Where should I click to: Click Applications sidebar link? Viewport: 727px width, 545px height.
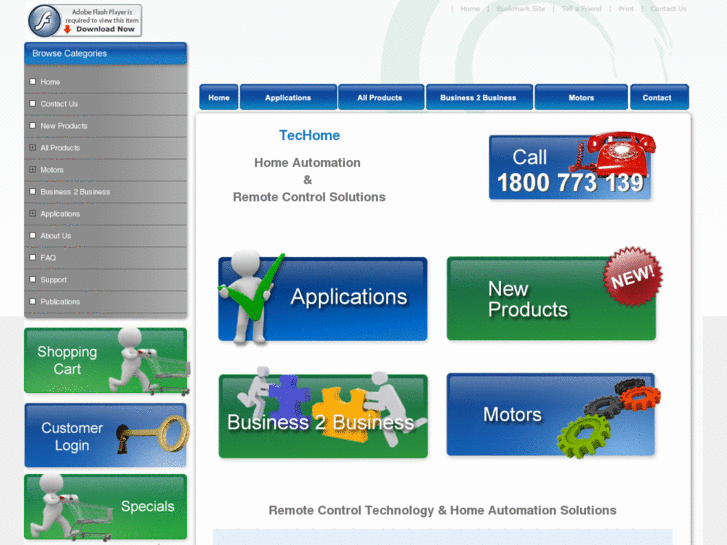tap(60, 214)
